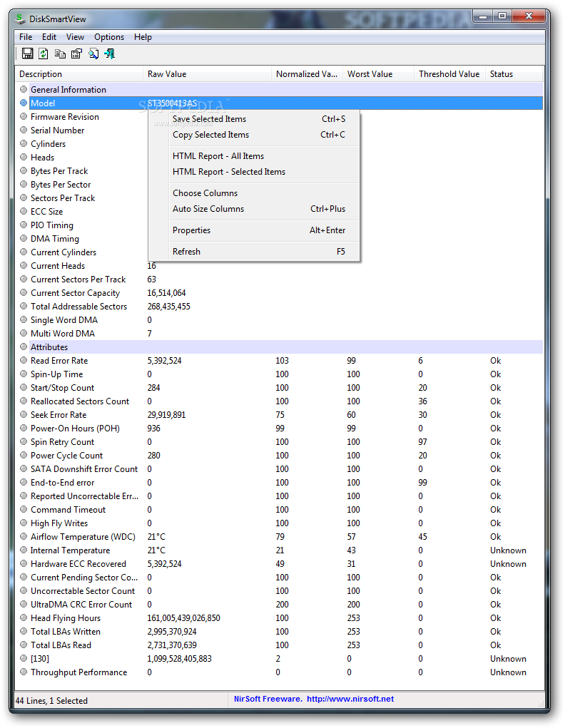Click the bullet icon beside Head Flying Hours

(x=24, y=617)
